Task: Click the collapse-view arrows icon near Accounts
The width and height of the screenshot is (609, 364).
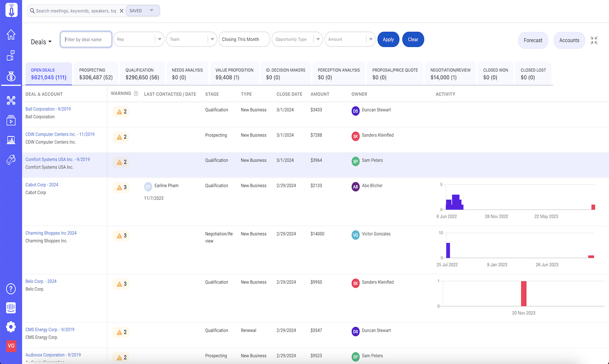Action: click(x=594, y=40)
